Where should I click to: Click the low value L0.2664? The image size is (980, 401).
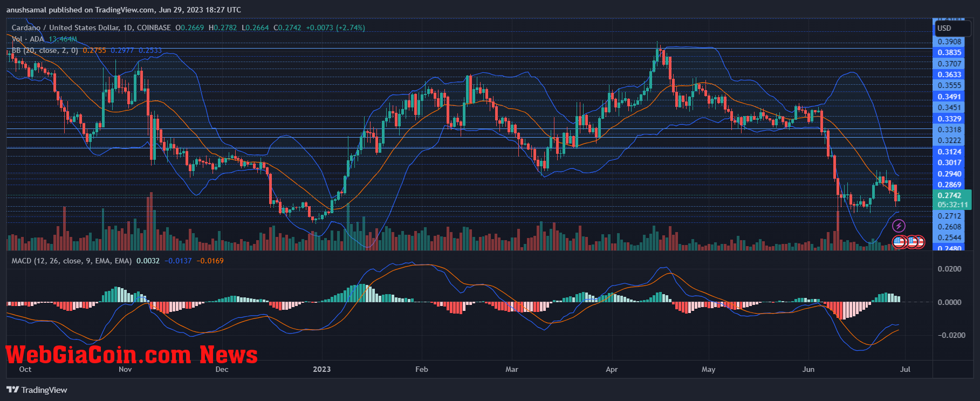click(255, 28)
